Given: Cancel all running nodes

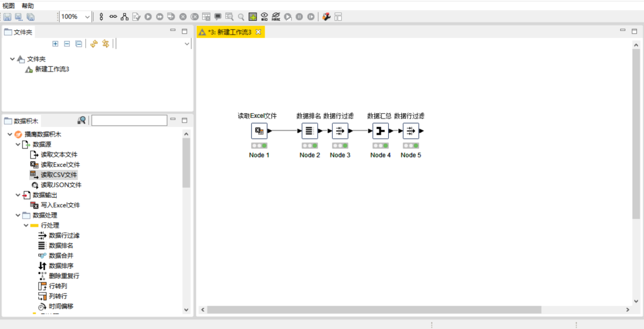Looking at the screenshot, I should coord(194,17).
